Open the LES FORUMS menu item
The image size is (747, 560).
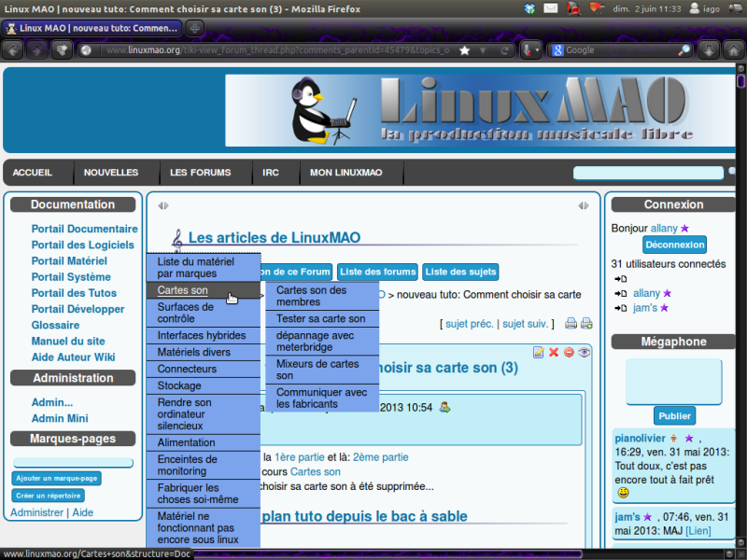(200, 173)
